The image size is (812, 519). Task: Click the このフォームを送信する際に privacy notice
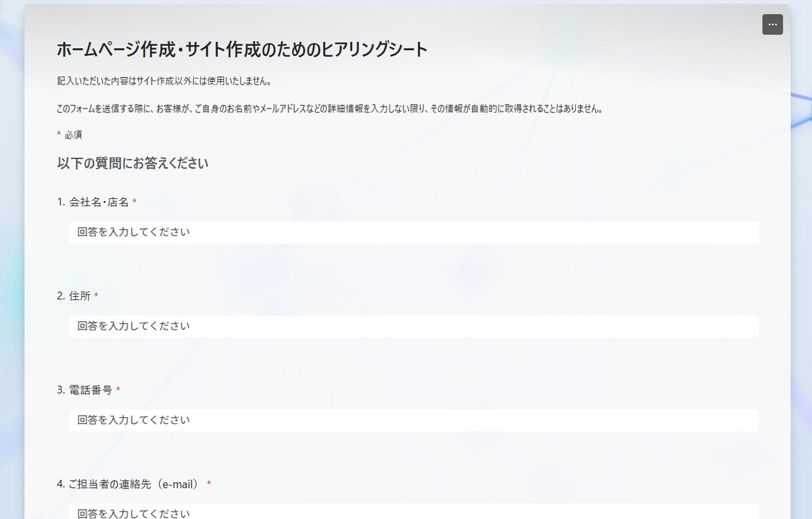[330, 108]
